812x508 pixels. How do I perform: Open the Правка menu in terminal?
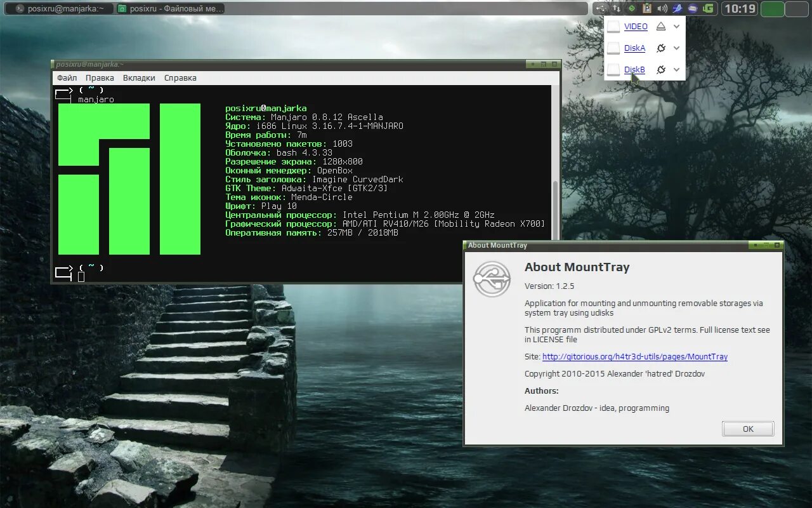pyautogui.click(x=100, y=78)
